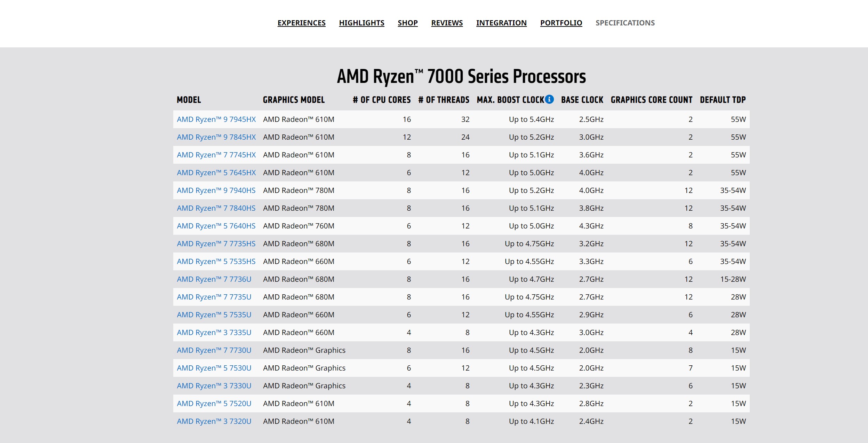Screen dimensions: 868x443
Task: Click the BASE CLOCK column header
Action: tap(582, 100)
